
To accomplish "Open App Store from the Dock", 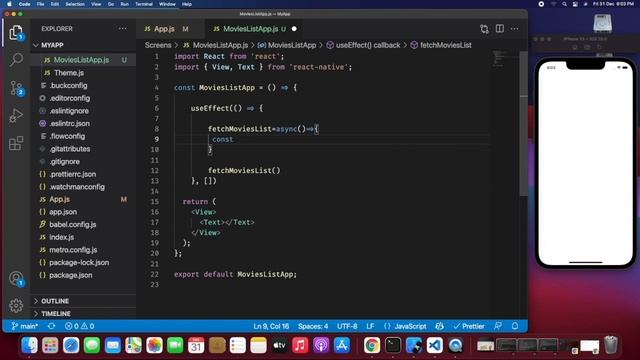I will tap(342, 345).
